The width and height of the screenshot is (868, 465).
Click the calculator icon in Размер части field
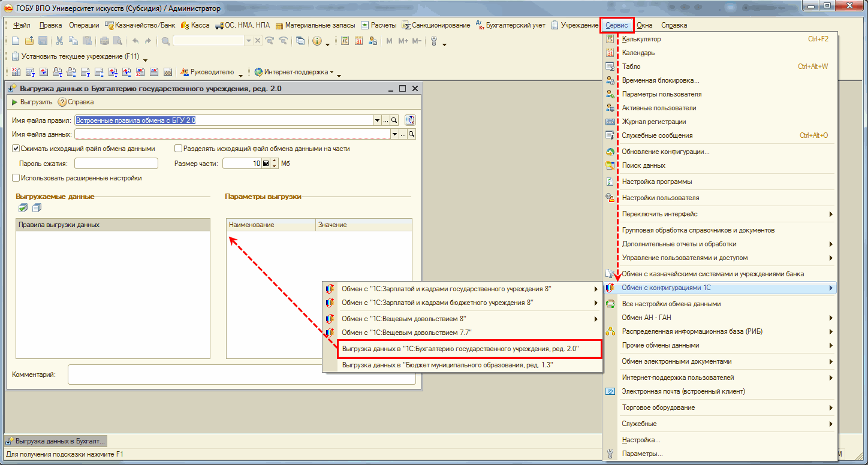pos(266,163)
